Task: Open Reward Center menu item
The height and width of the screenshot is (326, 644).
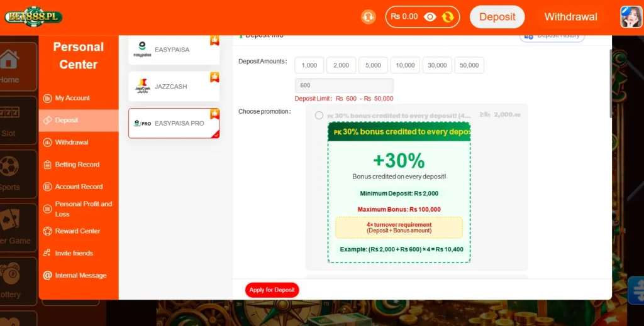Action: (79, 231)
